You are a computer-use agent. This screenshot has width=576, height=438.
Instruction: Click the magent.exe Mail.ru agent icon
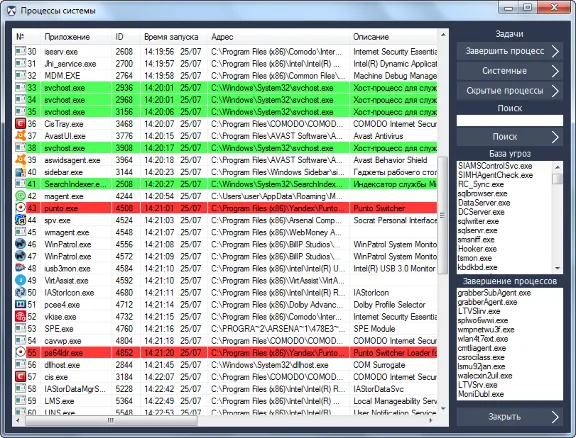[x=20, y=196]
